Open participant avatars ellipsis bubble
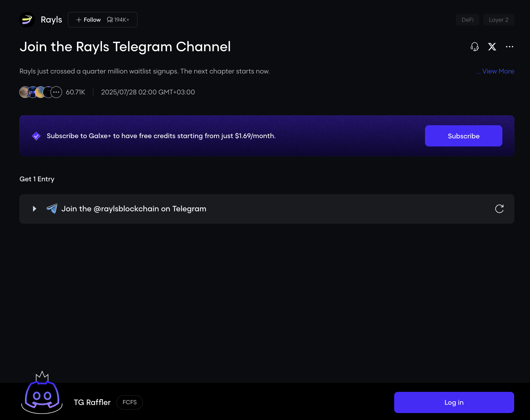Image resolution: width=530 pixels, height=420 pixels. (x=56, y=92)
